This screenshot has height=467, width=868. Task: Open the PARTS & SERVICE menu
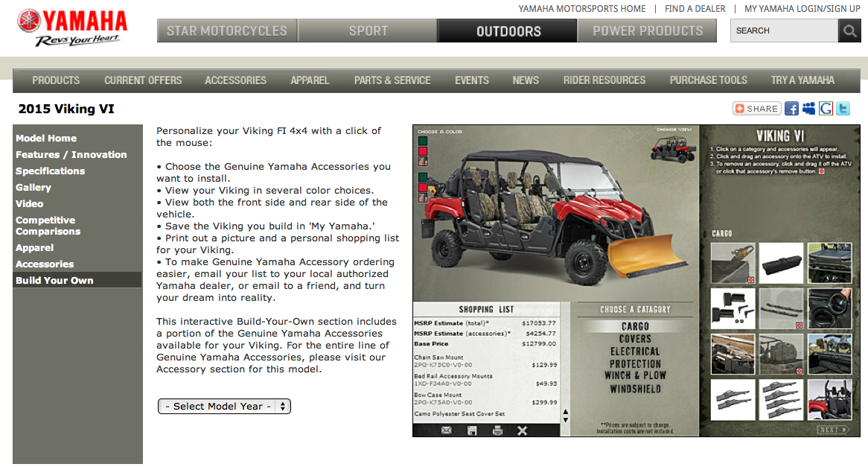pyautogui.click(x=392, y=80)
